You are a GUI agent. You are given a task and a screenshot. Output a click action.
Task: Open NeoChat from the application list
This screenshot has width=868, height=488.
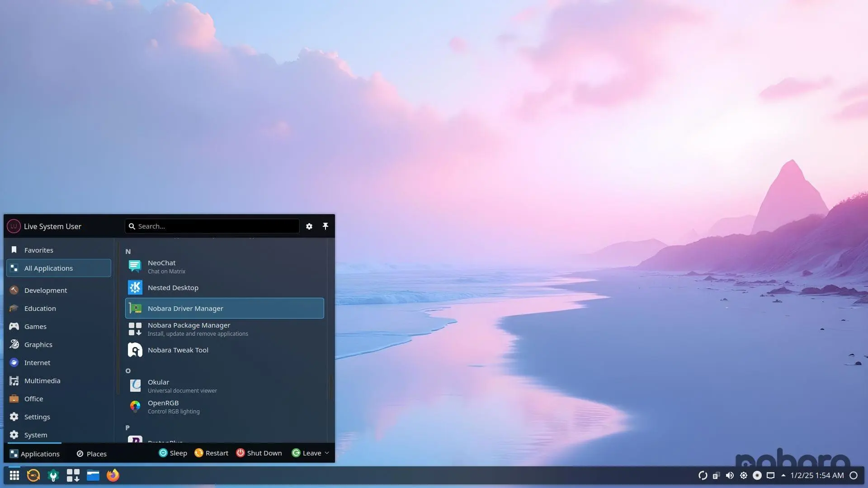click(224, 267)
